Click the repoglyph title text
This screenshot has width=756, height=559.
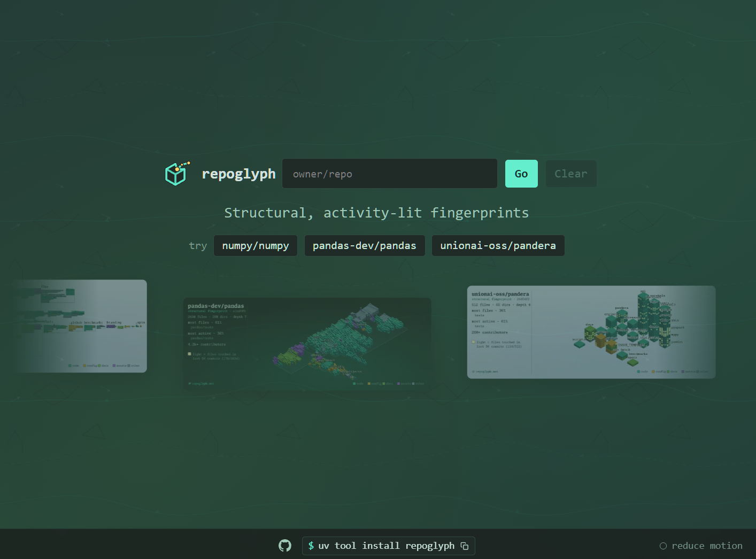(x=238, y=174)
